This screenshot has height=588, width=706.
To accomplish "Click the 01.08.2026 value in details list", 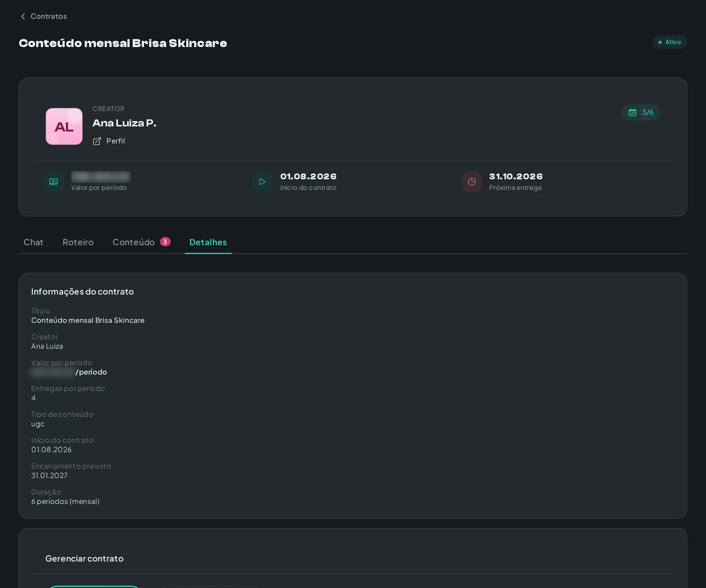I will (51, 449).
